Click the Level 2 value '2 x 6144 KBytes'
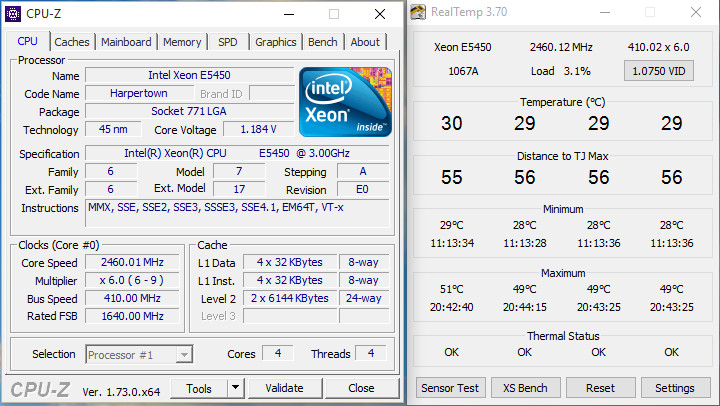This screenshot has height=406, width=720. (x=290, y=298)
